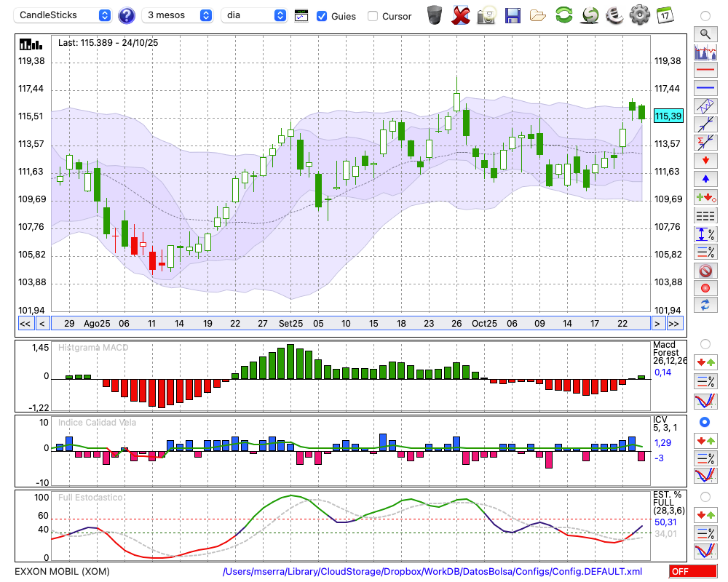Select the MACD panel radio button
This screenshot has width=728, height=582.
point(705,344)
